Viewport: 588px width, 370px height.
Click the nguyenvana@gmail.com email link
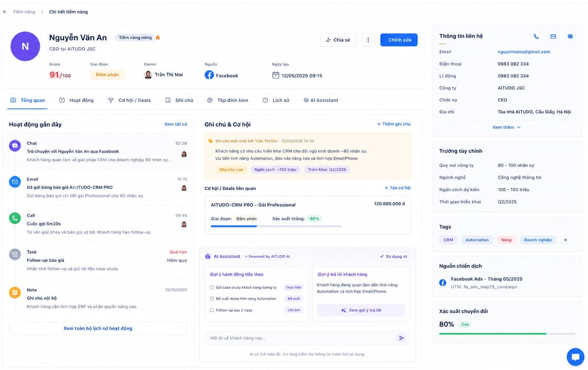tap(524, 52)
